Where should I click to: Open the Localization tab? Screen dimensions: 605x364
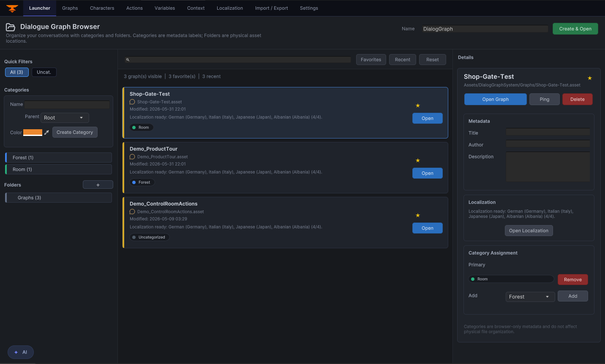point(230,8)
